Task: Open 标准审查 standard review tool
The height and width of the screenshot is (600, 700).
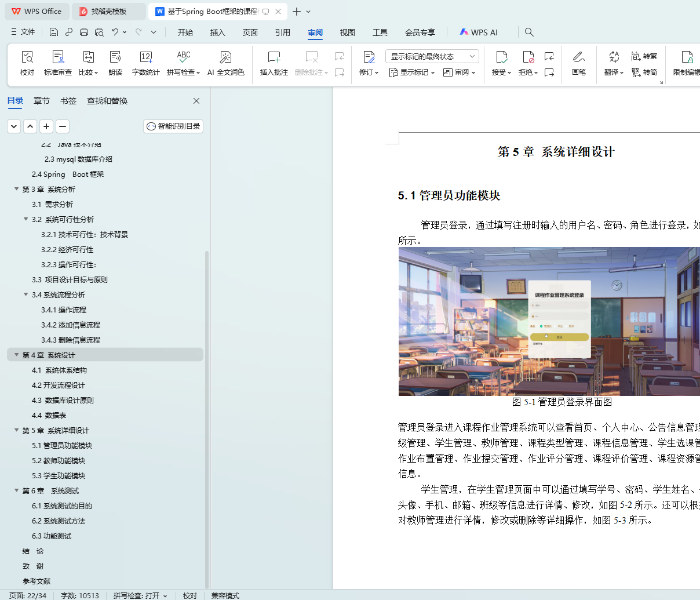Action: point(58,57)
